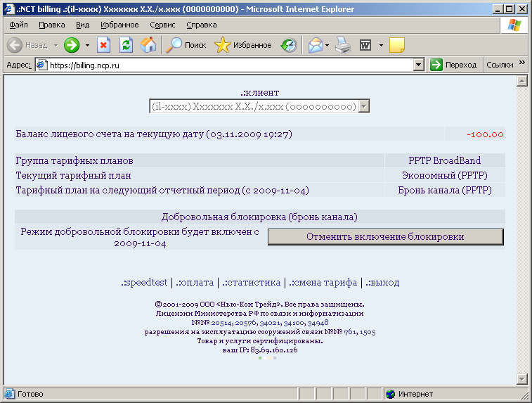532x403 pixels.
Task: Expand the Edit button dropdown arrow
Action: click(381, 45)
